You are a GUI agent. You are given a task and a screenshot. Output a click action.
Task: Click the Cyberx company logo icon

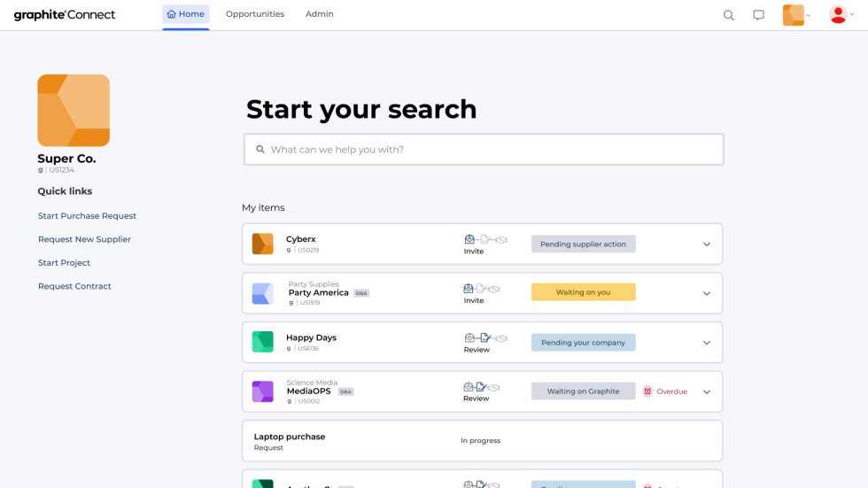pyautogui.click(x=262, y=244)
